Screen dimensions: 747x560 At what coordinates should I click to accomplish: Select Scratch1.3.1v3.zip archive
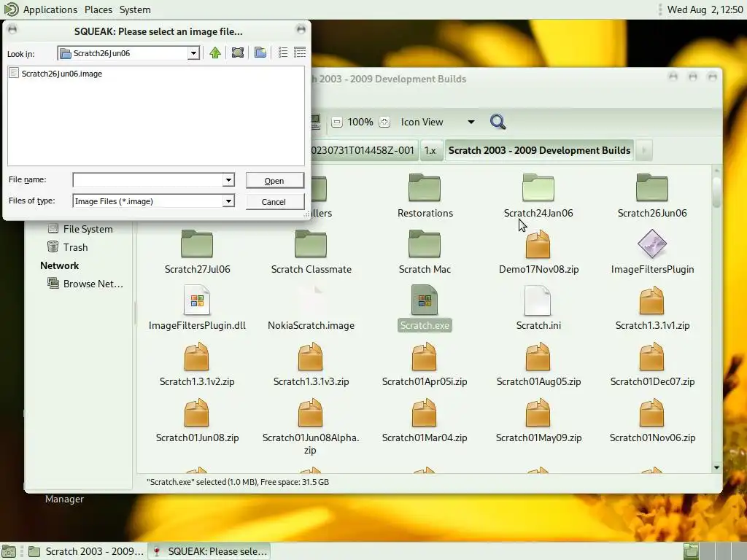311,364
